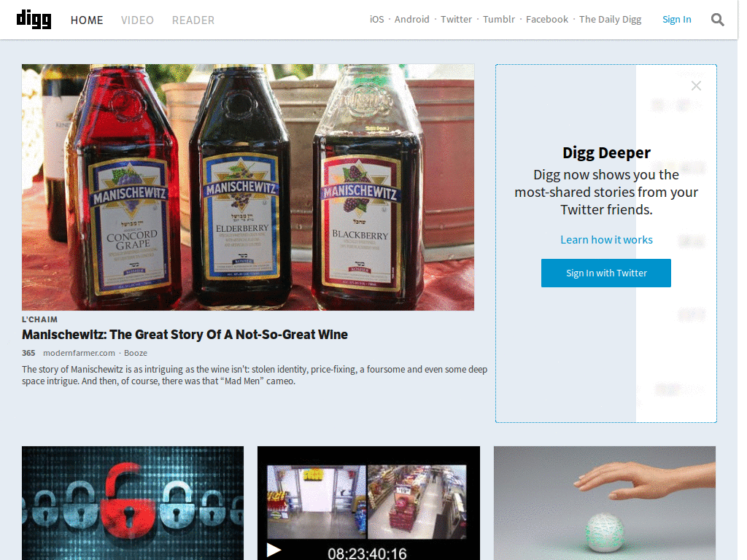Follow the iOS app link

[377, 20]
